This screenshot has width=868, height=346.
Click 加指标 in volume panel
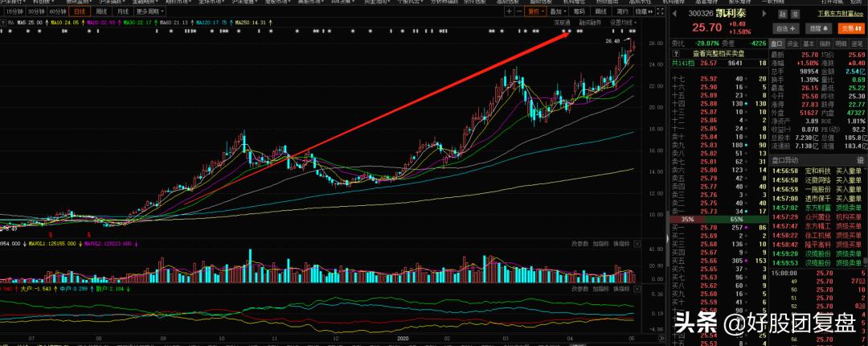(600, 244)
